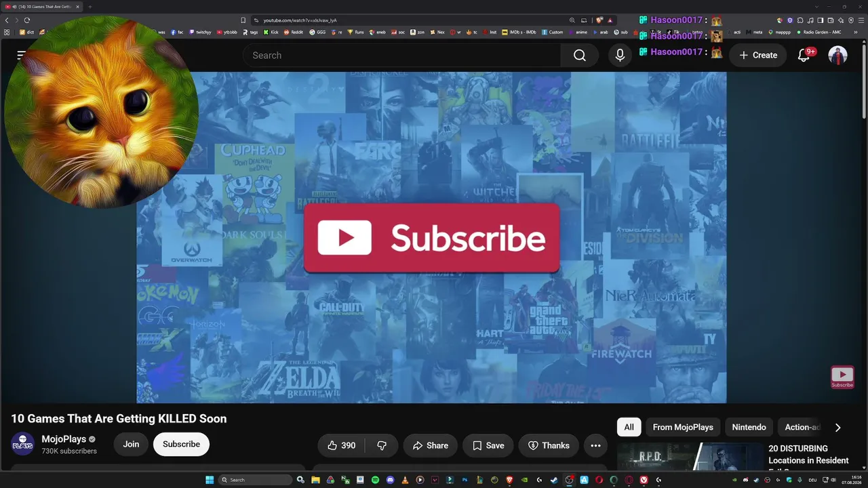Open the browser tab search dropdown
The height and width of the screenshot is (488, 868).
(x=817, y=7)
